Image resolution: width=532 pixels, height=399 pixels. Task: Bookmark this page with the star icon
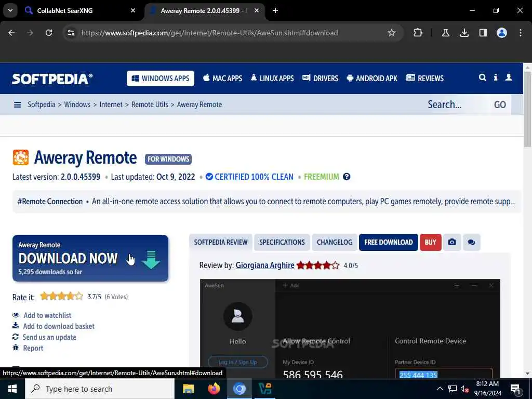[x=392, y=33]
